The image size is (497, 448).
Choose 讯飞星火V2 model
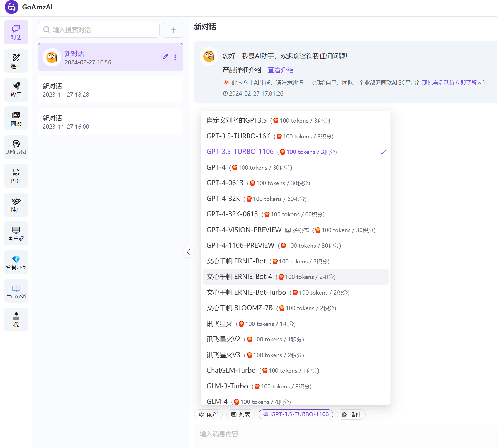click(296, 339)
